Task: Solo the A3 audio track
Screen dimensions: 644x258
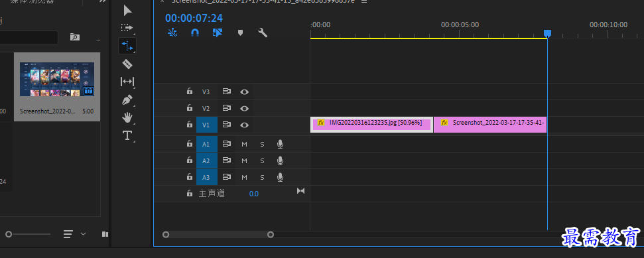Action: click(262, 177)
